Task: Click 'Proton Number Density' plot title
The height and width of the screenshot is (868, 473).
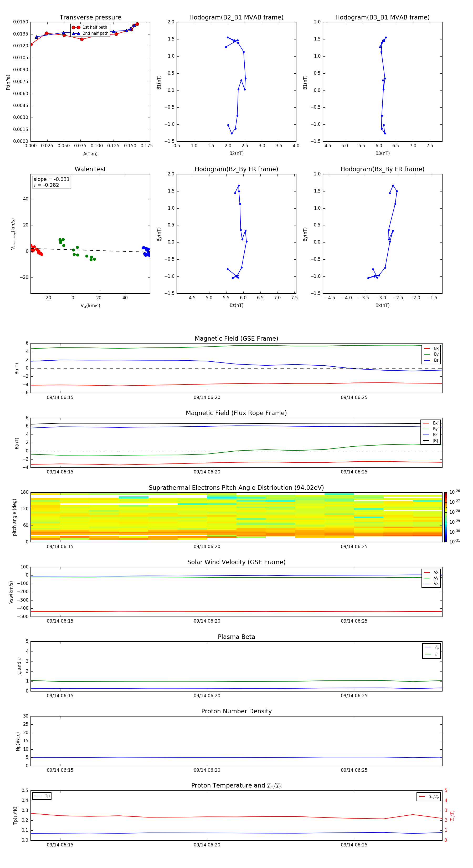Action: (x=236, y=711)
